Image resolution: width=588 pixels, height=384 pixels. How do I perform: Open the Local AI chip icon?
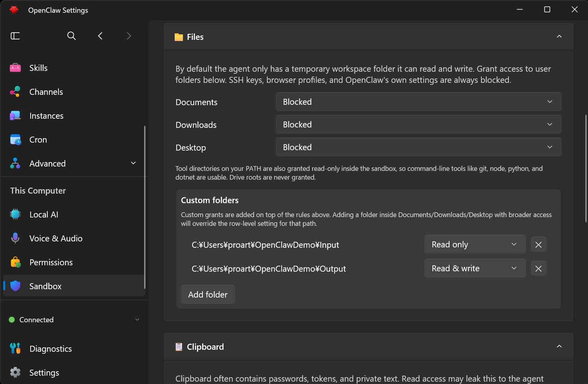(15, 215)
